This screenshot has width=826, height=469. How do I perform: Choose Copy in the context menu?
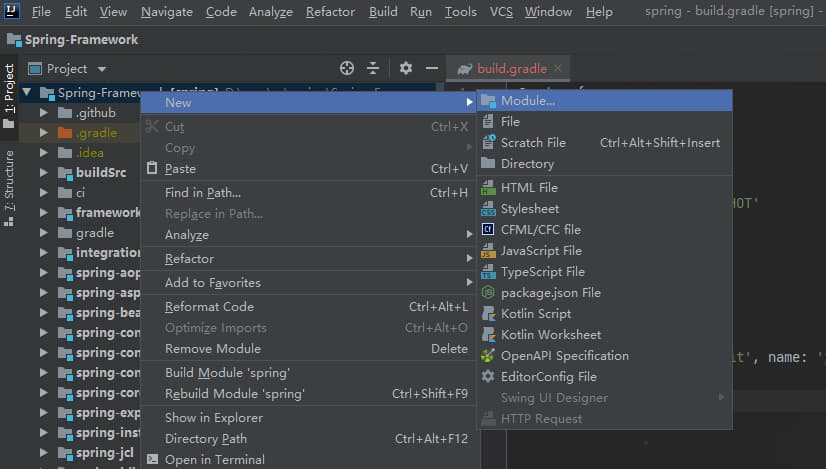click(309, 148)
